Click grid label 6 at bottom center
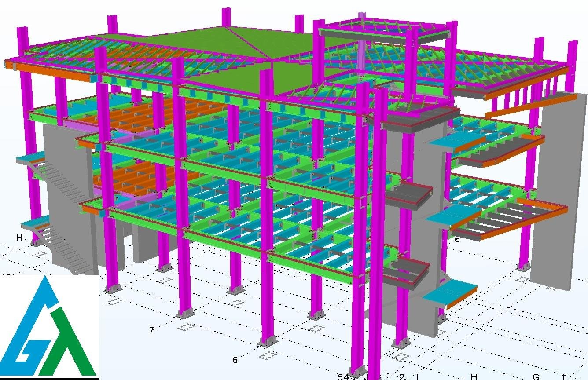The image size is (588, 380). click(235, 360)
